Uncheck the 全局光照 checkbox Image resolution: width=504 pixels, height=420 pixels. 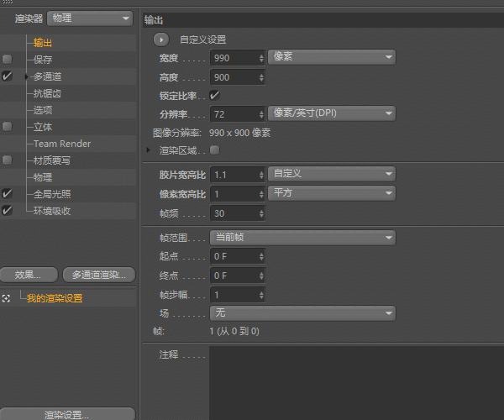click(7, 193)
